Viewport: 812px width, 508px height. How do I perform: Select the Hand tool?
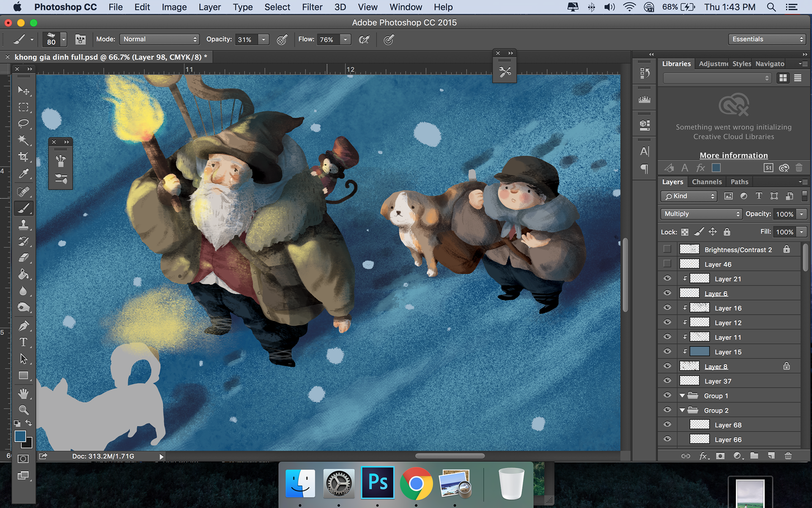pos(23,394)
